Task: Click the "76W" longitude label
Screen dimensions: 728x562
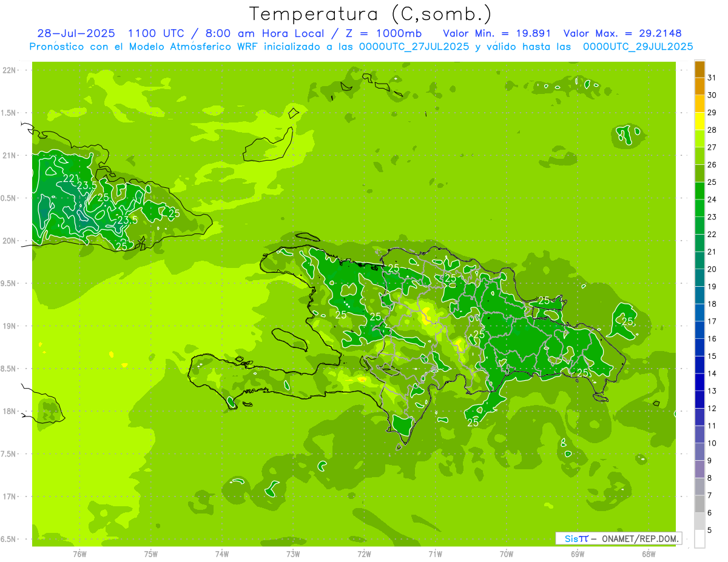Action: click(x=79, y=554)
